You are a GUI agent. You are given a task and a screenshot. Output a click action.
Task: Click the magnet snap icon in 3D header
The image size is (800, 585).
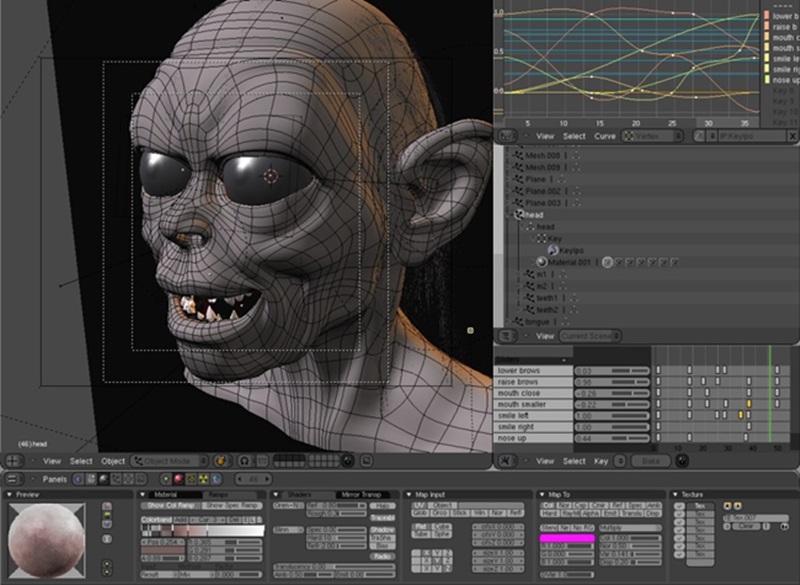coord(244,461)
